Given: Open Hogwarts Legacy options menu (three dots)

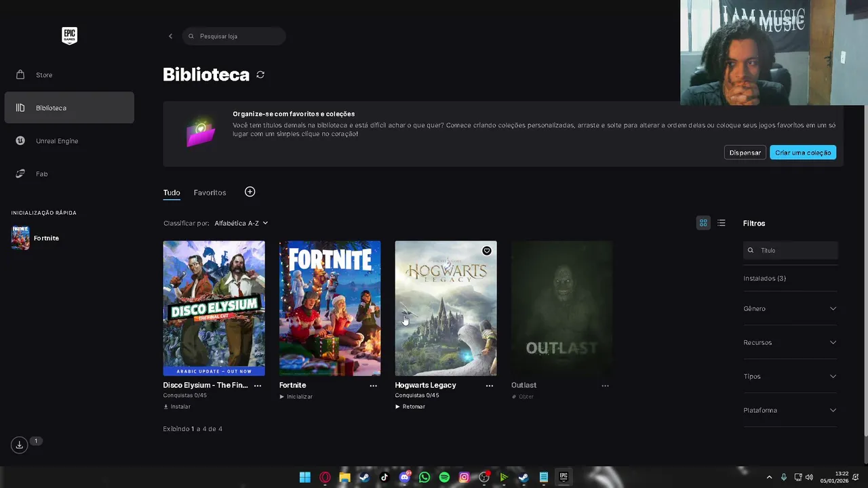Looking at the screenshot, I should (490, 386).
